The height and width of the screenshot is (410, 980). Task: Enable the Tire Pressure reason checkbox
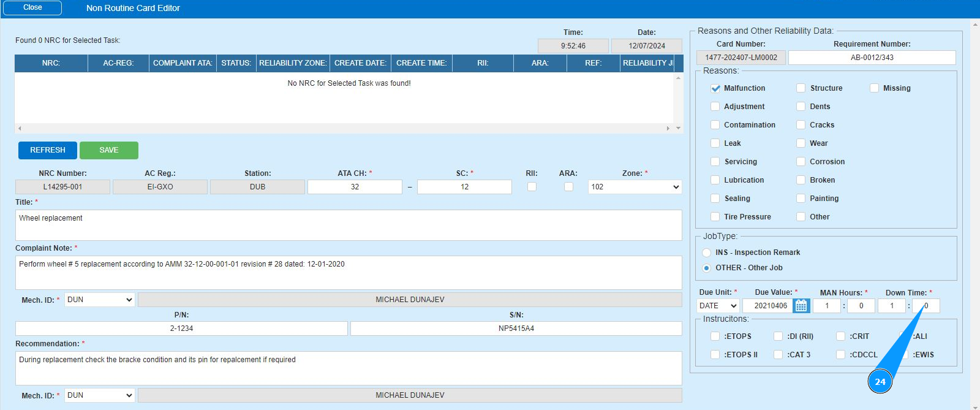[x=715, y=217]
